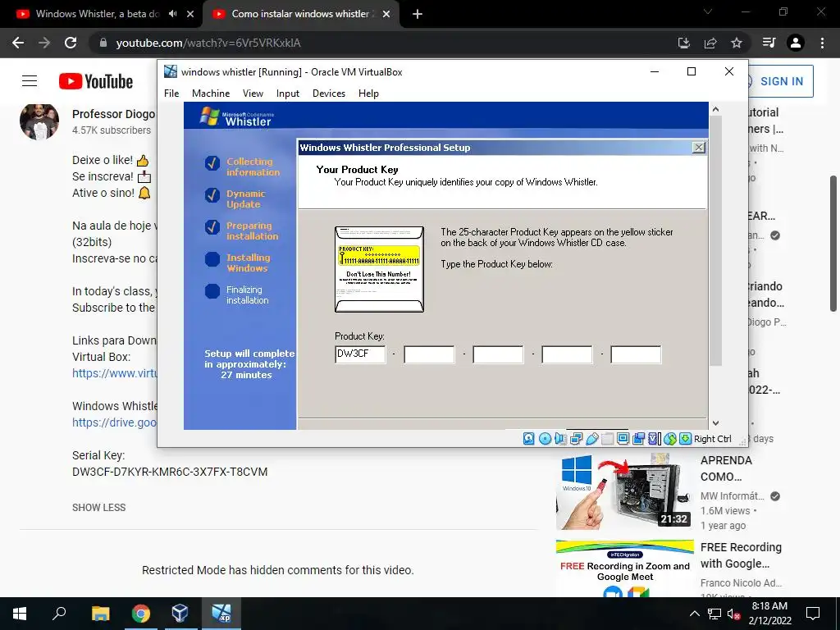Click the VirtualBox window title icon
Viewport: 840px width, 630px height.
click(x=171, y=72)
